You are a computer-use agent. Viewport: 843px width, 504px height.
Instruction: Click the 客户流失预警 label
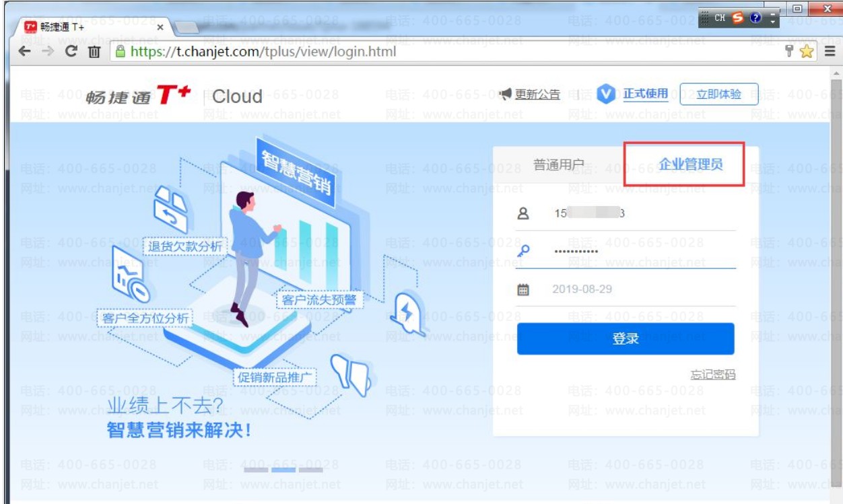319,299
